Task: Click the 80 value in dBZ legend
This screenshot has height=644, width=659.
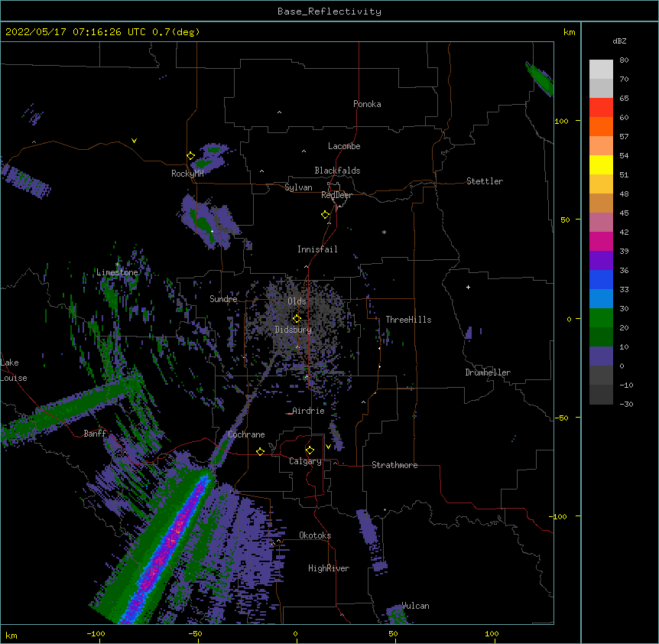Action: pyautogui.click(x=624, y=60)
